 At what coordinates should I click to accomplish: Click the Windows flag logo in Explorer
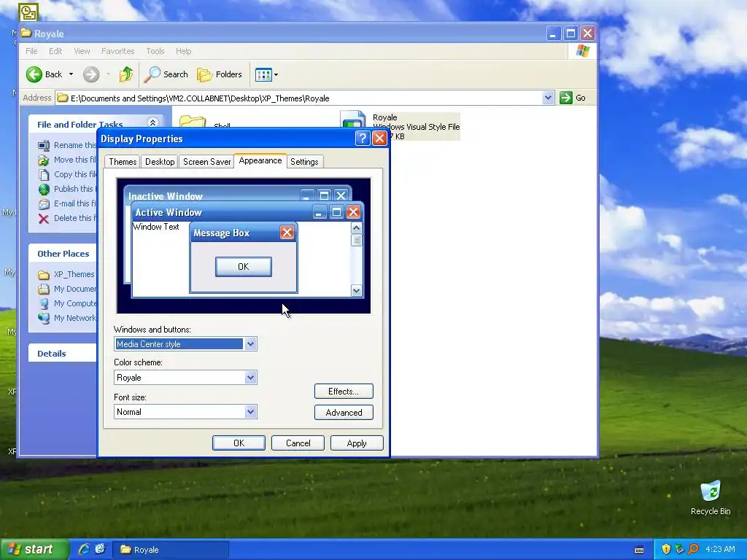click(582, 51)
